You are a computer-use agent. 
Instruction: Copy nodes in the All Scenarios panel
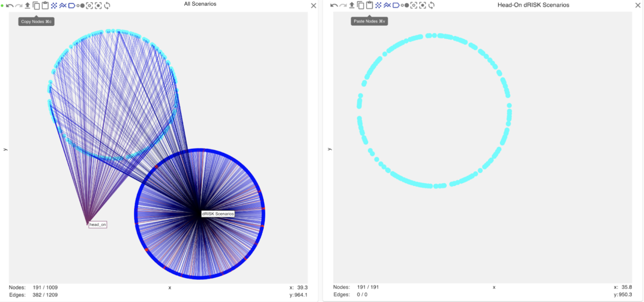[x=36, y=5]
